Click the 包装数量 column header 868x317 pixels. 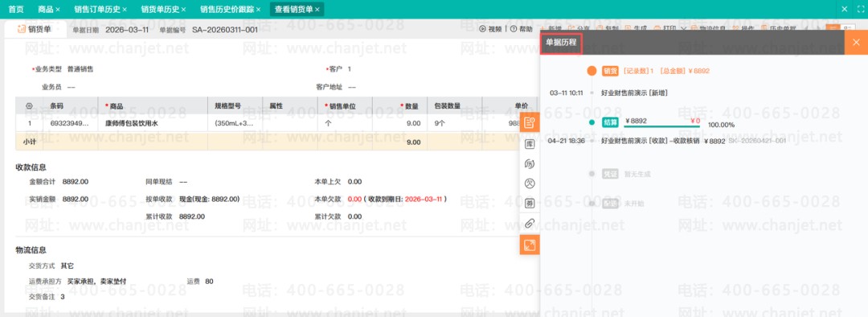point(448,106)
